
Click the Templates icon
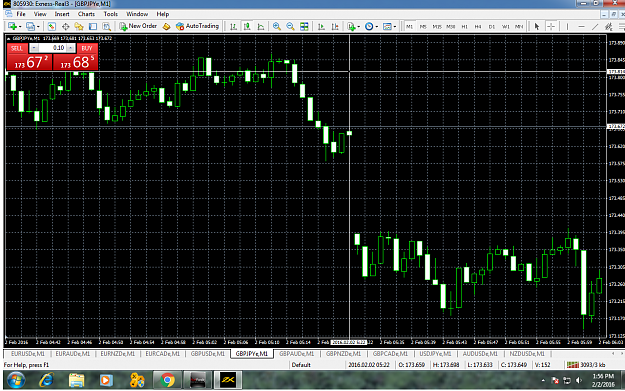point(387,26)
